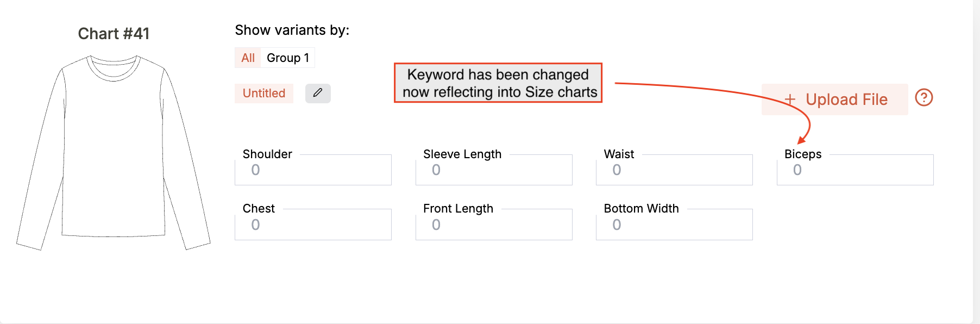Click into the Sleeve Length input
The height and width of the screenshot is (324, 980).
(493, 170)
